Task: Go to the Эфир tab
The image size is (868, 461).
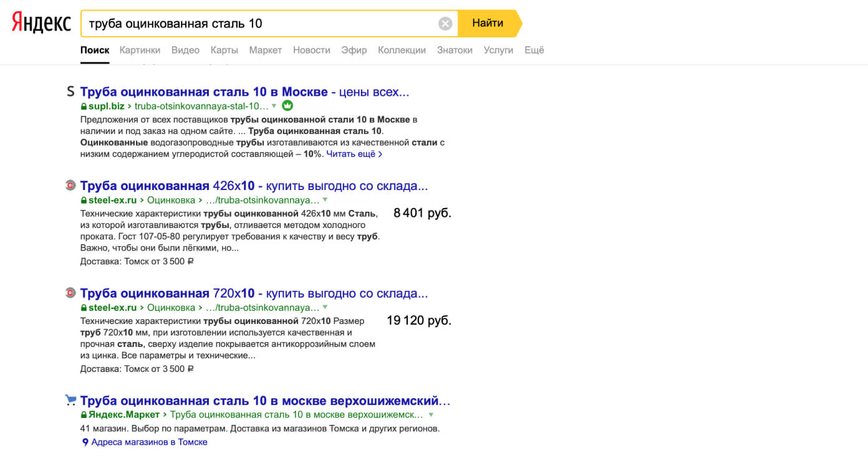Action: point(354,50)
